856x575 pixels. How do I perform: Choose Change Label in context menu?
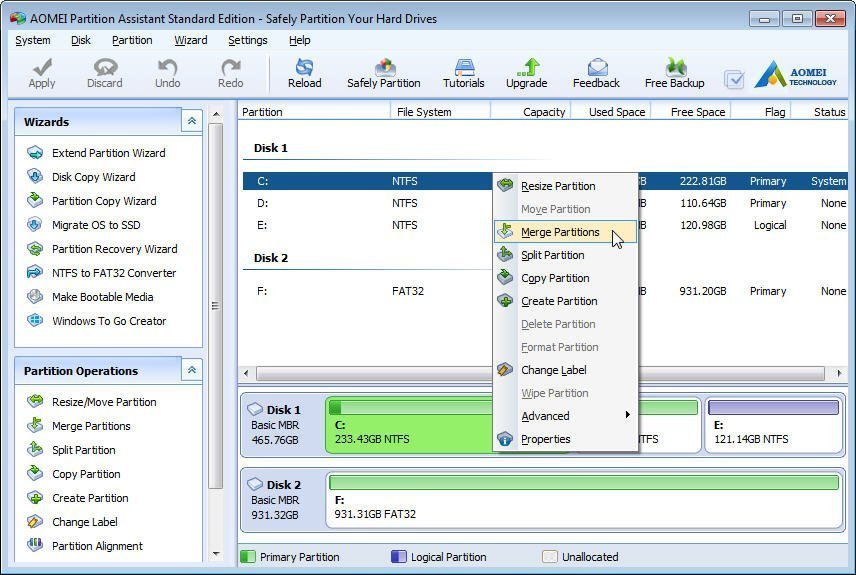coord(565,370)
